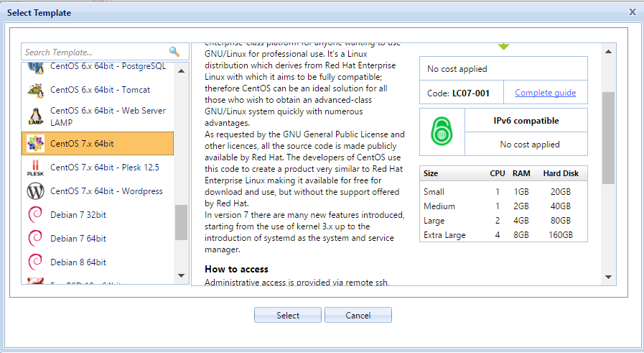The width and height of the screenshot is (644, 353).
Task: Pick CentOS 7.x 64bit - Wordpress template
Action: 98,191
